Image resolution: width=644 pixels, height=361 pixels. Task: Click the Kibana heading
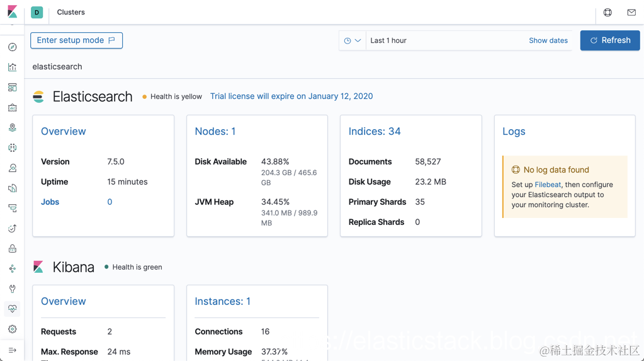[x=73, y=267]
